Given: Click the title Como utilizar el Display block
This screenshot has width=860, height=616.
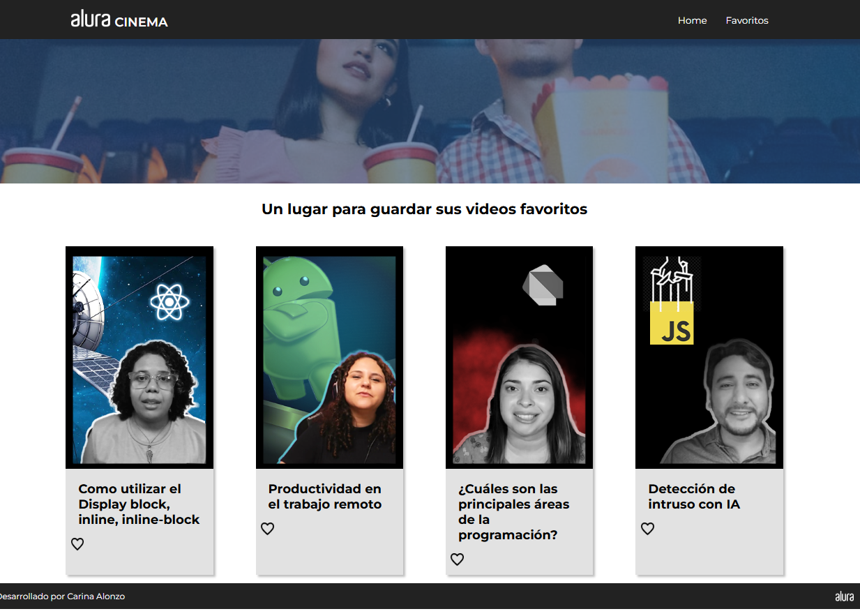Looking at the screenshot, I should (139, 504).
